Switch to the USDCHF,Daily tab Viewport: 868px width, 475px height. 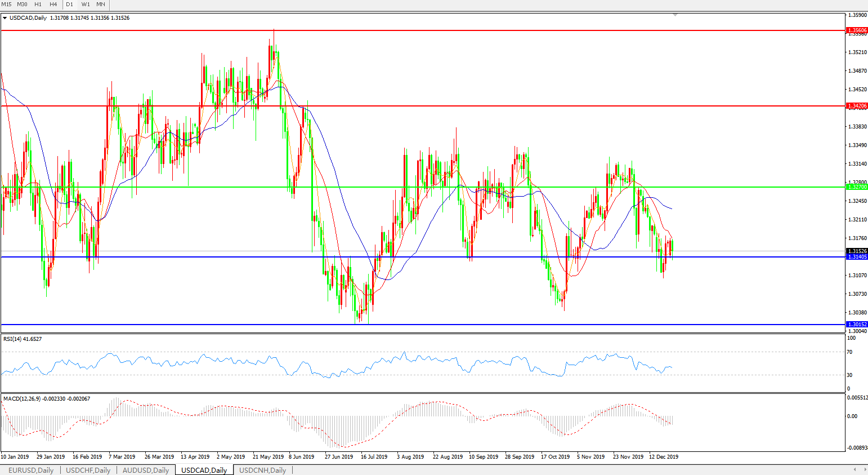[x=88, y=470]
